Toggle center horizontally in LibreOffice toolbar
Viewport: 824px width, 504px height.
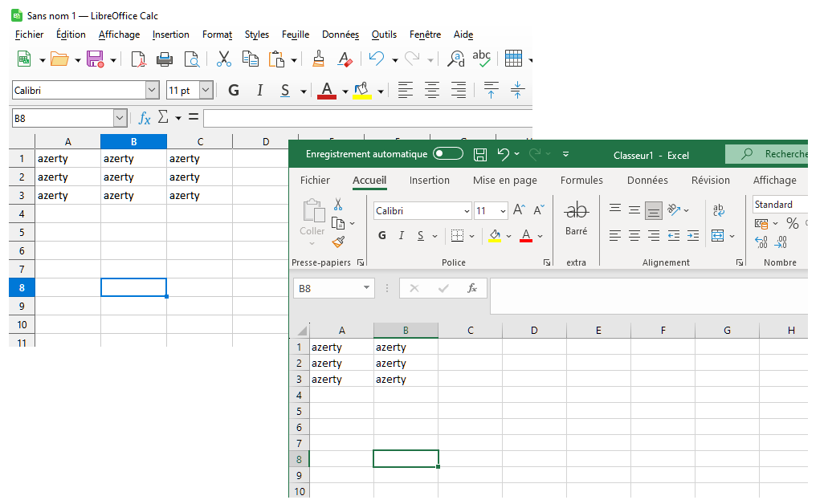[x=432, y=91]
